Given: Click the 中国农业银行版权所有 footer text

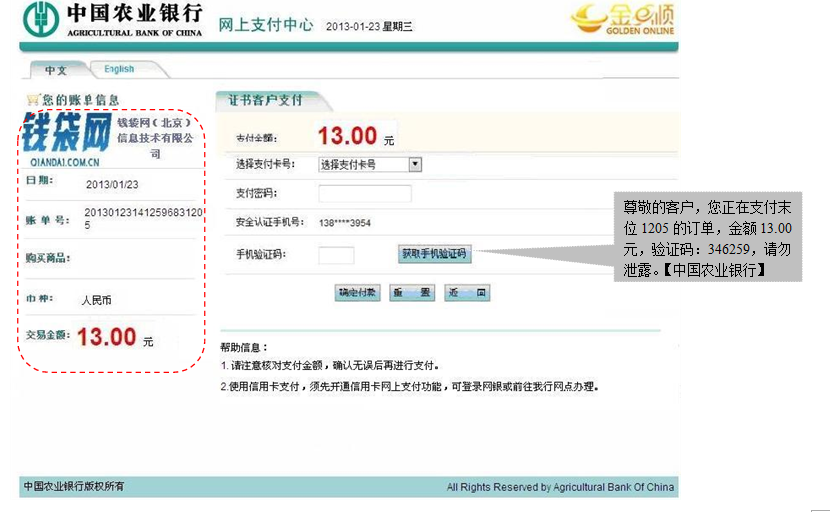Looking at the screenshot, I should pyautogui.click(x=74, y=486).
